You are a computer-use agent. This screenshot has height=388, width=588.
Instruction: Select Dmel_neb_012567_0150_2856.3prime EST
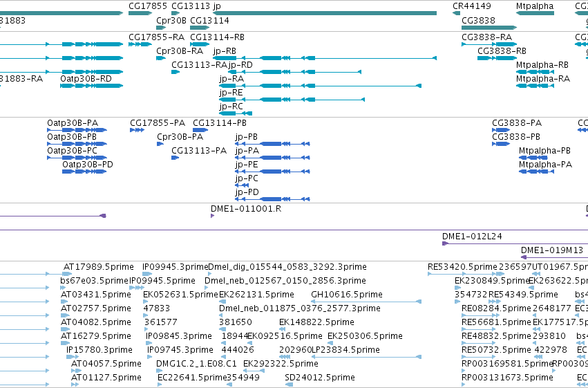(285, 281)
